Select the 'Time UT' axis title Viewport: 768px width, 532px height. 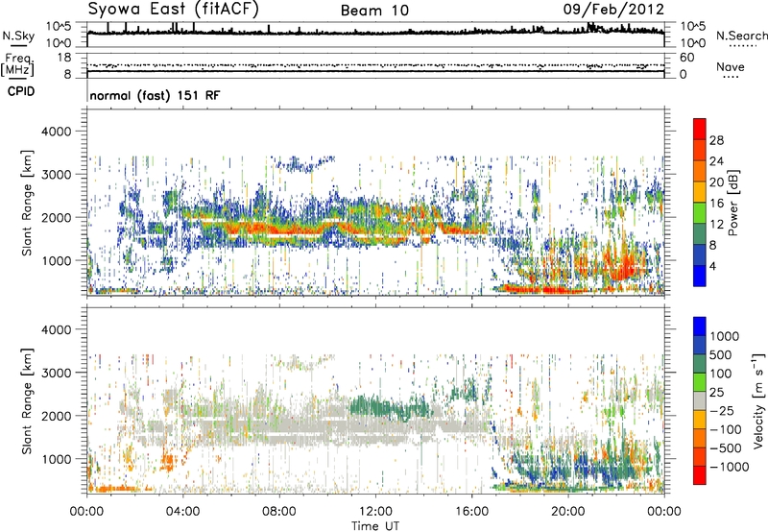375,526
